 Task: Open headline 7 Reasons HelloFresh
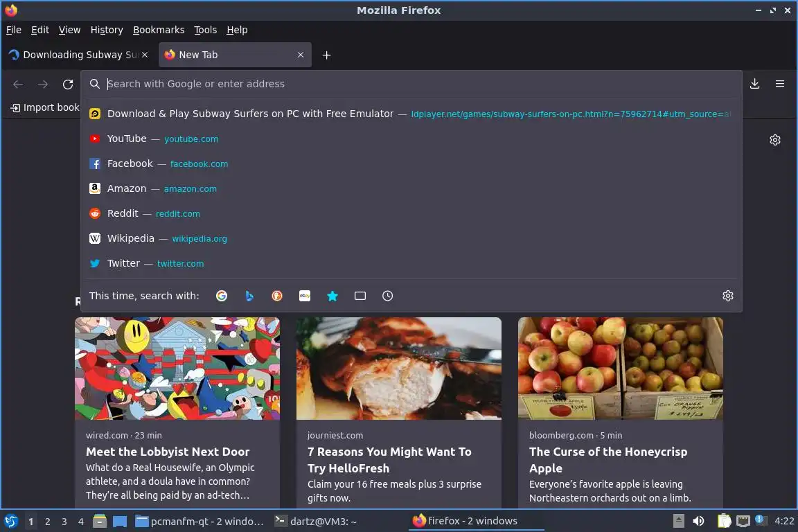click(389, 460)
